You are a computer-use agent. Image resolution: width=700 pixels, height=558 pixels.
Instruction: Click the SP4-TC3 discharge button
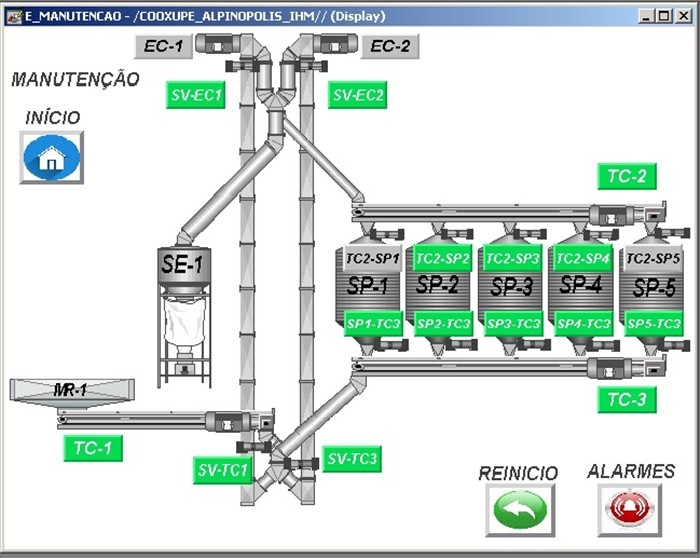click(x=583, y=324)
